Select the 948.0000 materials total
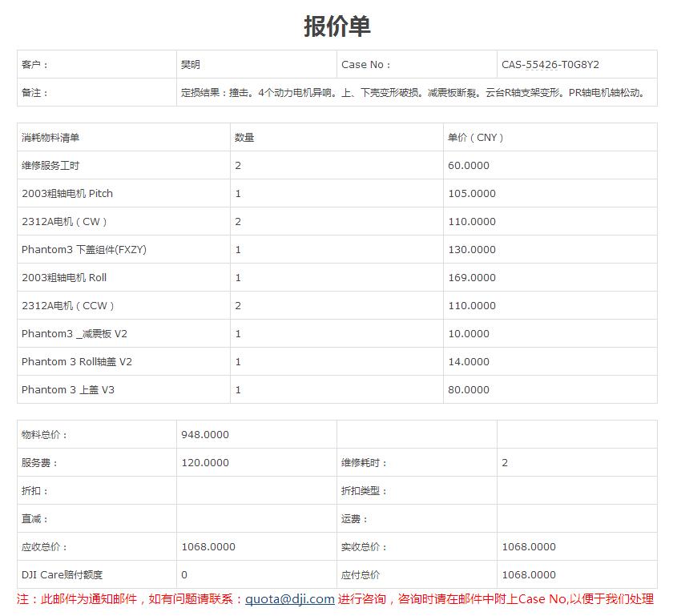673x616 pixels. 205,434
